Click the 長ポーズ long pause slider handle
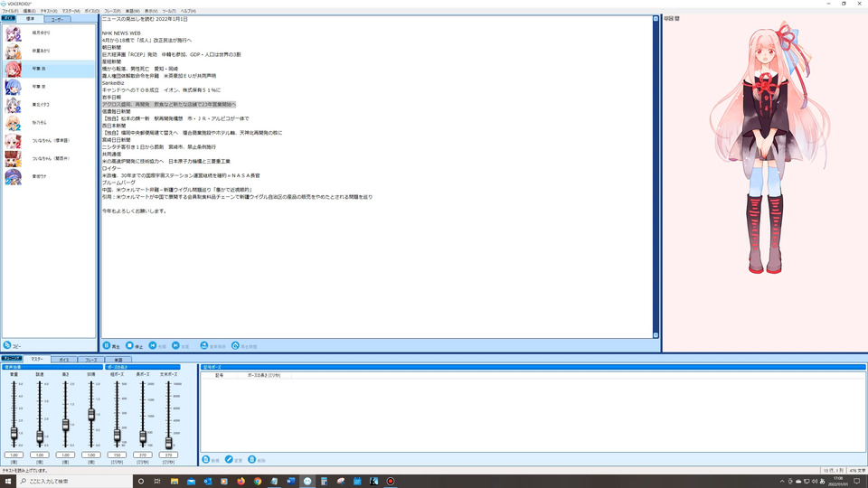Image resolution: width=868 pixels, height=488 pixels. 143,436
